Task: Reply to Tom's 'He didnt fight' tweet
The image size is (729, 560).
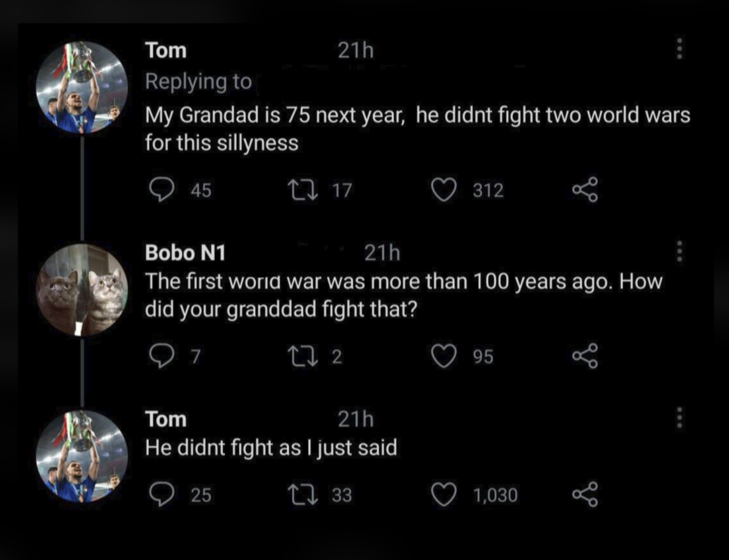Action: click(x=162, y=494)
